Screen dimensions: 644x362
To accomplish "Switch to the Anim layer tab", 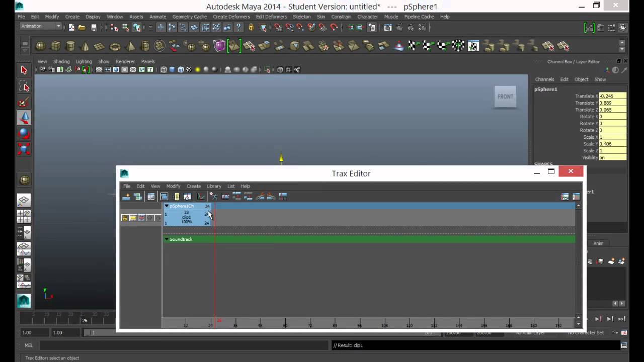I will tap(598, 243).
